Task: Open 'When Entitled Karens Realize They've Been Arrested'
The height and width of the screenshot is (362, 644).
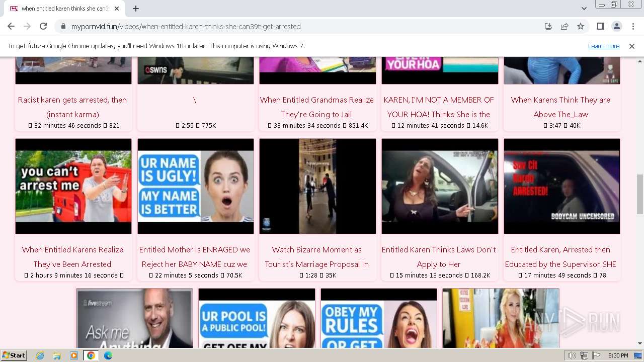Action: [x=72, y=257]
